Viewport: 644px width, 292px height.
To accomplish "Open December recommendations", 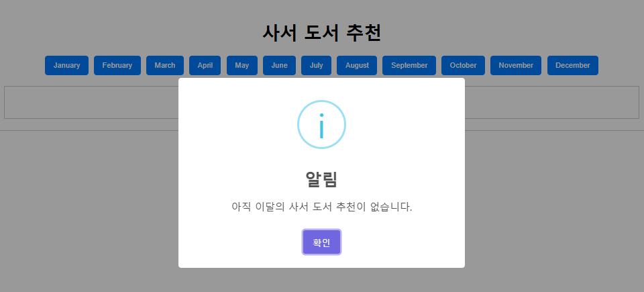I will tap(572, 65).
